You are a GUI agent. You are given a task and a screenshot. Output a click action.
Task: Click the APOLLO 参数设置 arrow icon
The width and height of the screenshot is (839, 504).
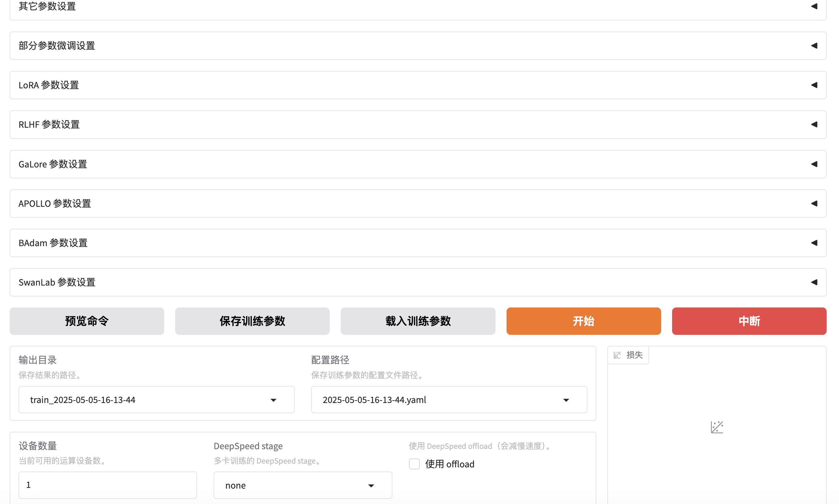pos(814,203)
